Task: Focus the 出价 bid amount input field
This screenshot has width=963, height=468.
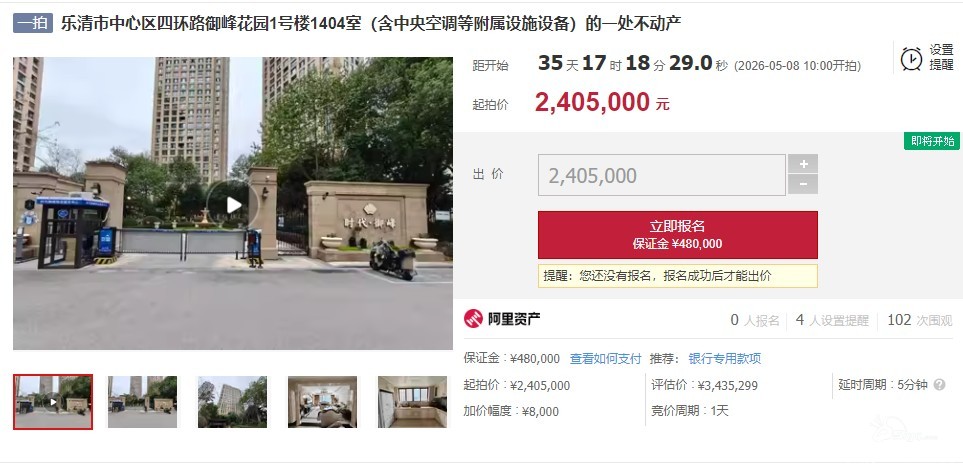Action: click(x=661, y=175)
